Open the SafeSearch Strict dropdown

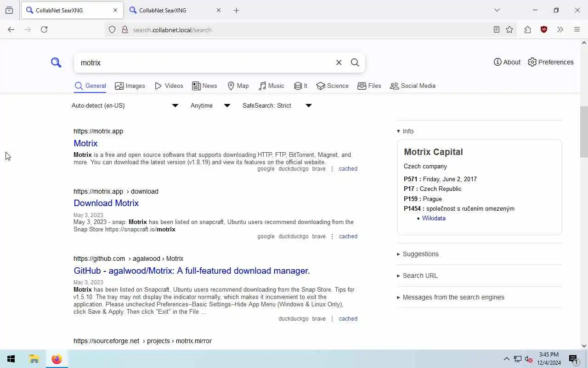click(277, 105)
